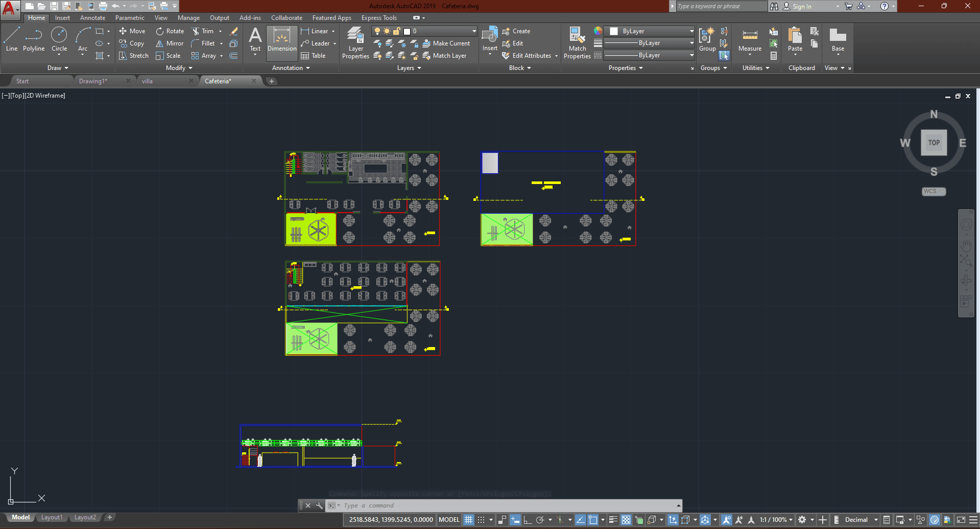Open the Decimal units dropdown
The height and width of the screenshot is (529, 980).
tap(861, 520)
